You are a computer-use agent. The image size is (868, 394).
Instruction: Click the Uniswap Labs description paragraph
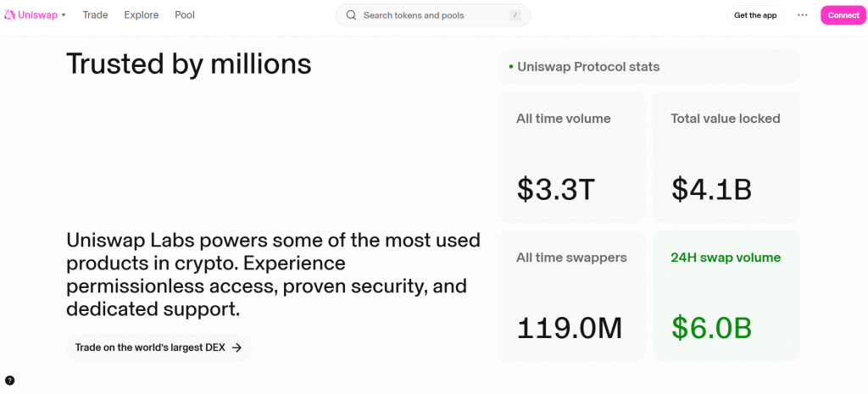click(274, 275)
